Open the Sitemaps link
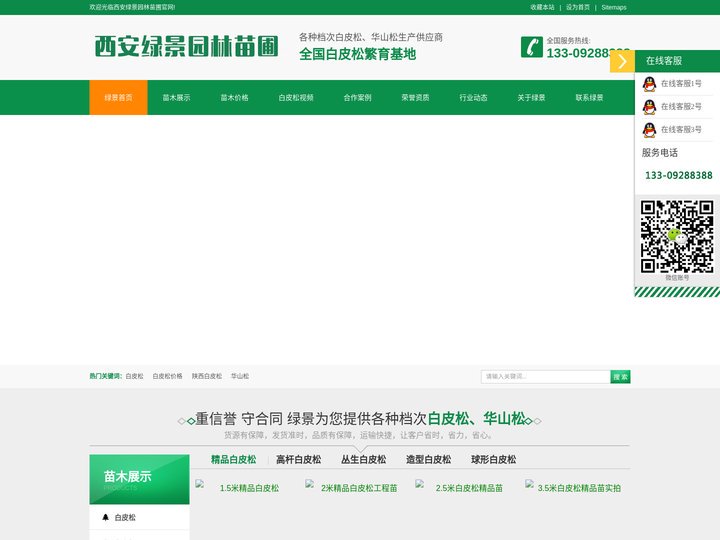 click(x=614, y=7)
